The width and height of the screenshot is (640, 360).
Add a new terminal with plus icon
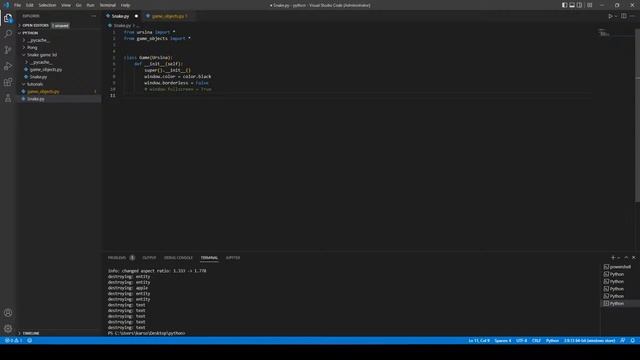click(x=613, y=258)
